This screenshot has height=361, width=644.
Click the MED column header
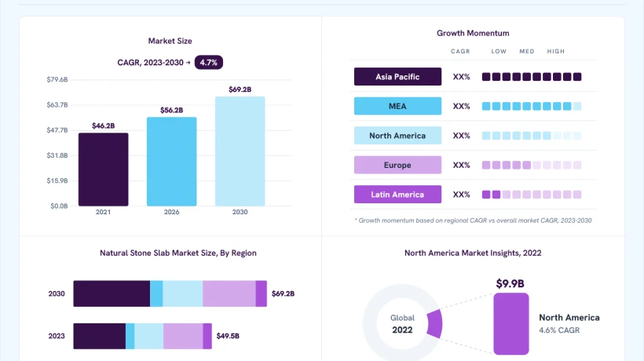pyautogui.click(x=527, y=51)
